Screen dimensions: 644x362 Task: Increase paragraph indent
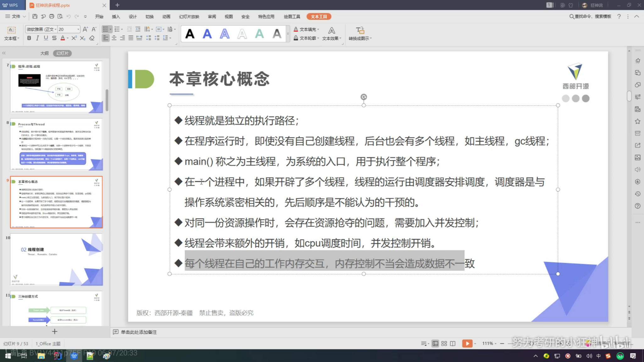point(138,29)
